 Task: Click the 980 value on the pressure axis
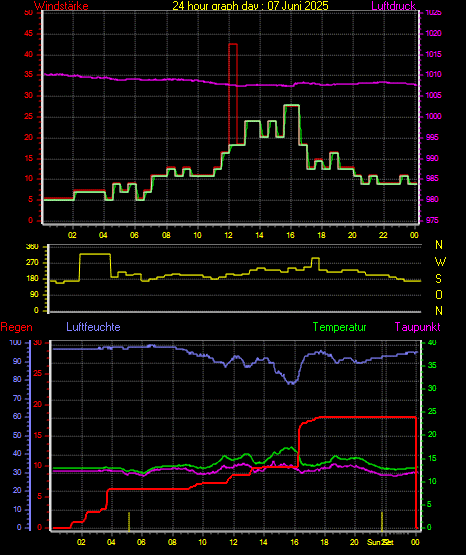tap(432, 199)
